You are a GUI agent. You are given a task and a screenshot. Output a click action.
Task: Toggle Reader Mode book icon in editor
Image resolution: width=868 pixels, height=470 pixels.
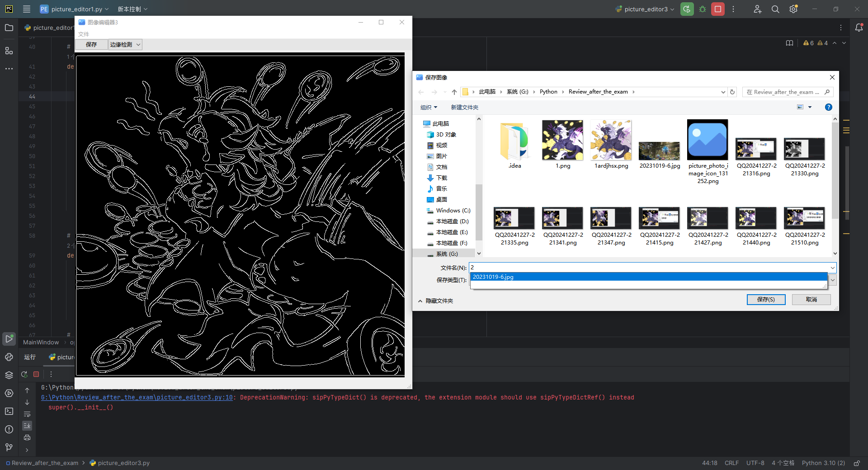click(x=789, y=43)
